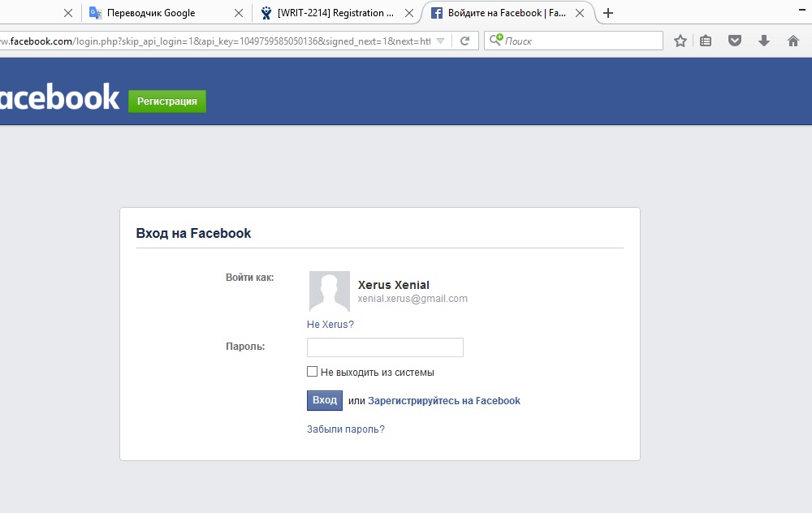812x513 pixels.
Task: Open the Забыли пароль? link
Action: (x=345, y=429)
